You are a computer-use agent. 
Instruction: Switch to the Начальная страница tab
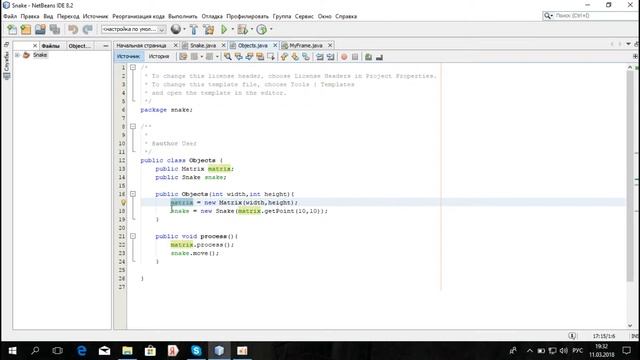tap(141, 45)
